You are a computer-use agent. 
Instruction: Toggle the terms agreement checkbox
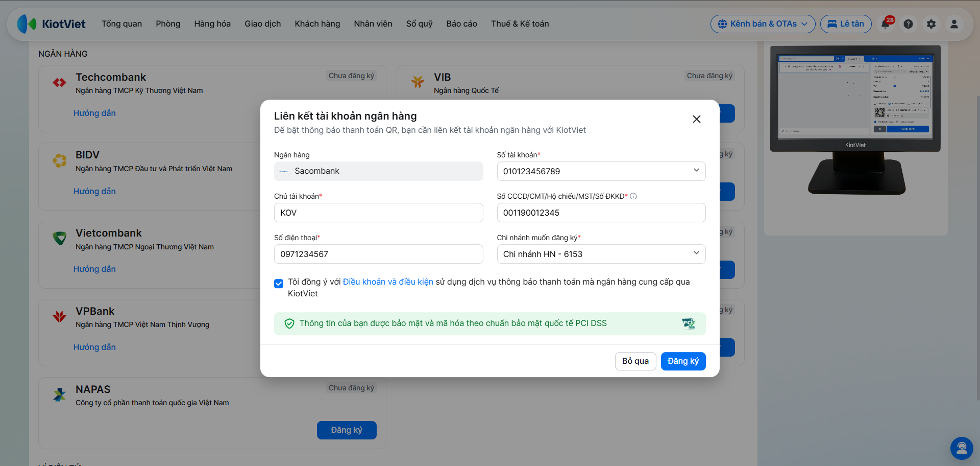coord(279,284)
